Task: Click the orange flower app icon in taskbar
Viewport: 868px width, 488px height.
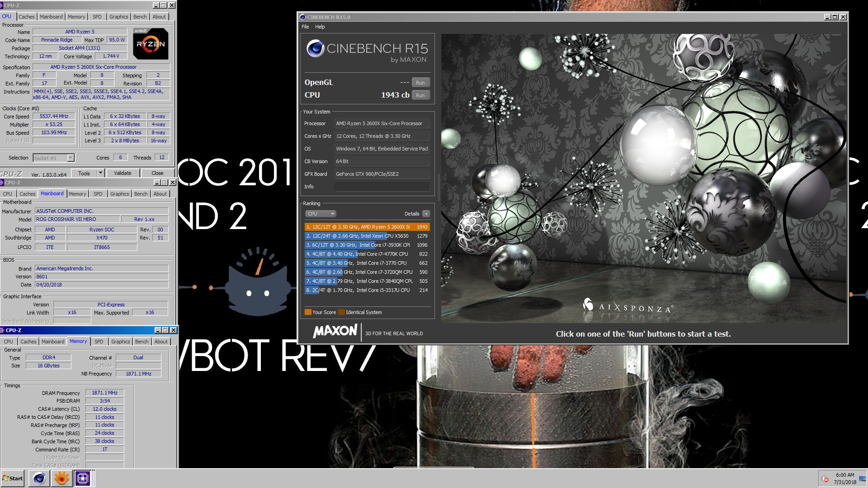Action: [61, 478]
